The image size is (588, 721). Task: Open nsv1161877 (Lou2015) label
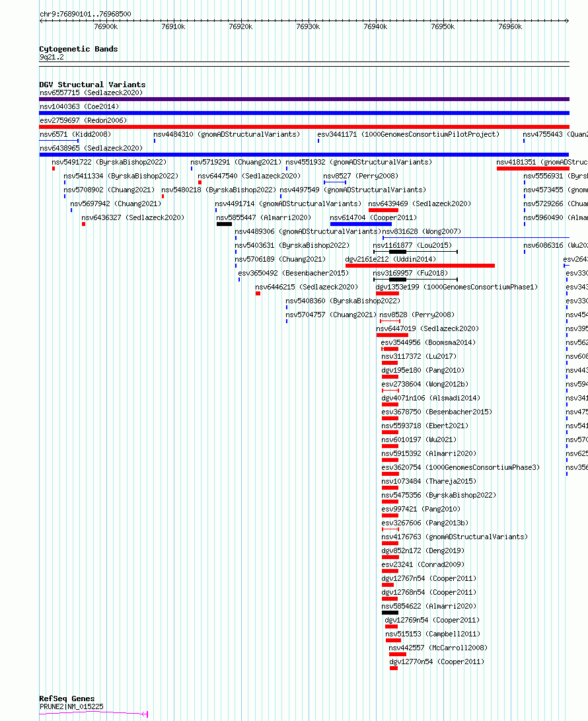click(412, 245)
